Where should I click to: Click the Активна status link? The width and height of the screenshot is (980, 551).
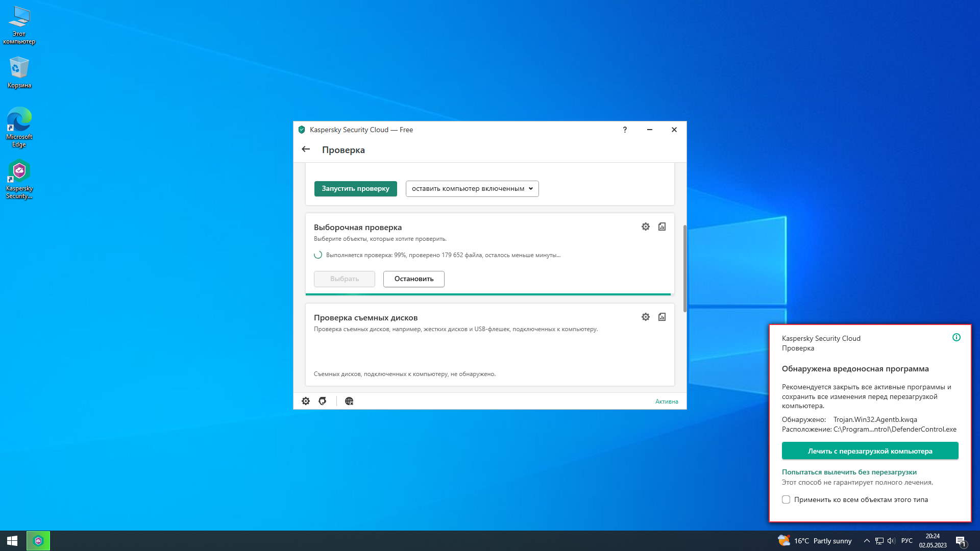[x=667, y=402]
